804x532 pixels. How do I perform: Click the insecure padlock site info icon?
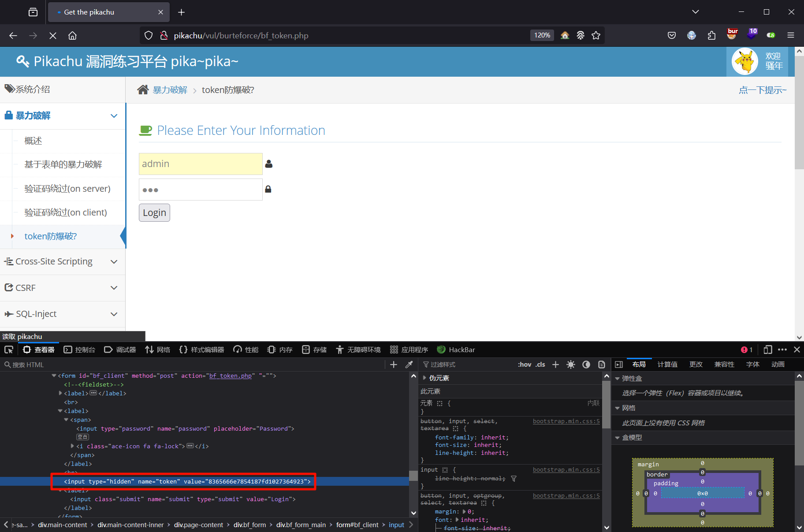point(164,35)
